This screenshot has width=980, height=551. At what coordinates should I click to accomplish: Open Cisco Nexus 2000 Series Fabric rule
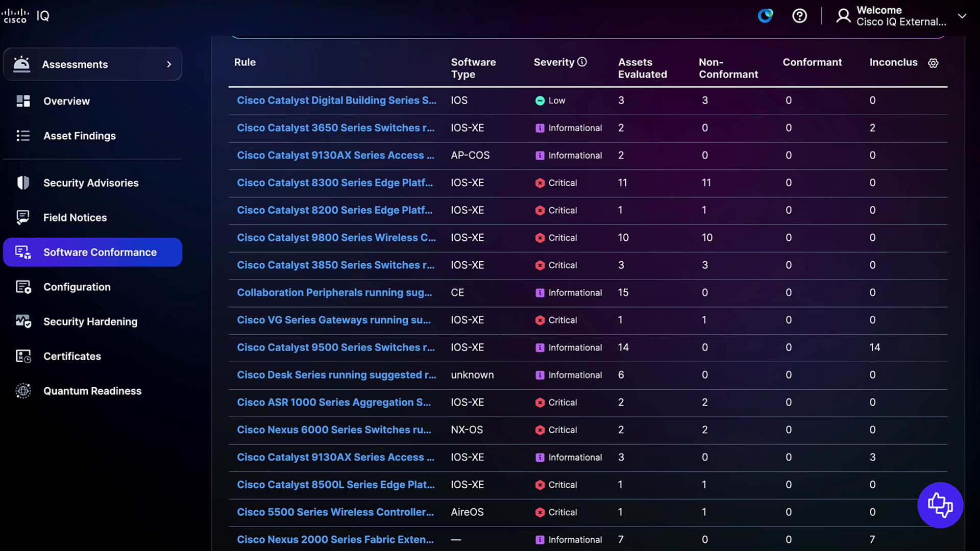tap(335, 540)
